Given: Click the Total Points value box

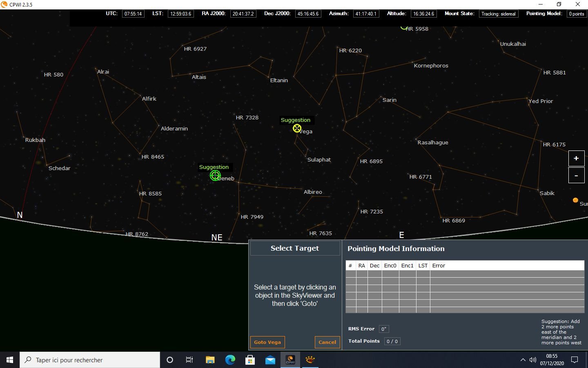Looking at the screenshot, I should [x=392, y=341].
